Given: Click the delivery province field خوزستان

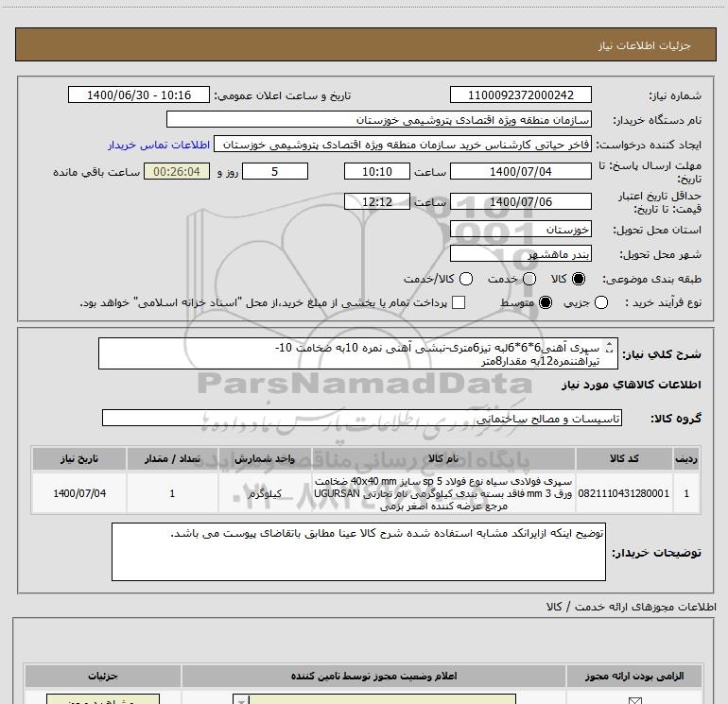Looking at the screenshot, I should (x=520, y=229).
